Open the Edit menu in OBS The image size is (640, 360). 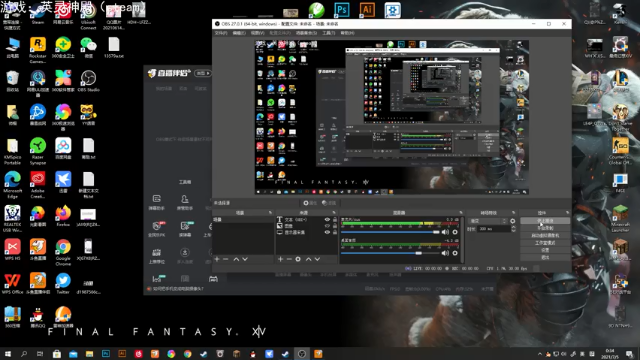click(239, 33)
